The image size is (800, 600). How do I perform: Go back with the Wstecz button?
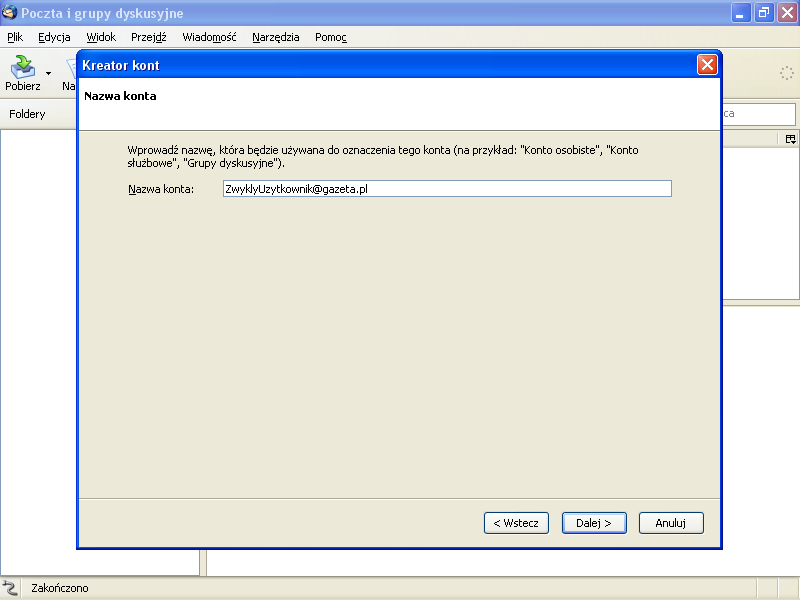tap(516, 523)
